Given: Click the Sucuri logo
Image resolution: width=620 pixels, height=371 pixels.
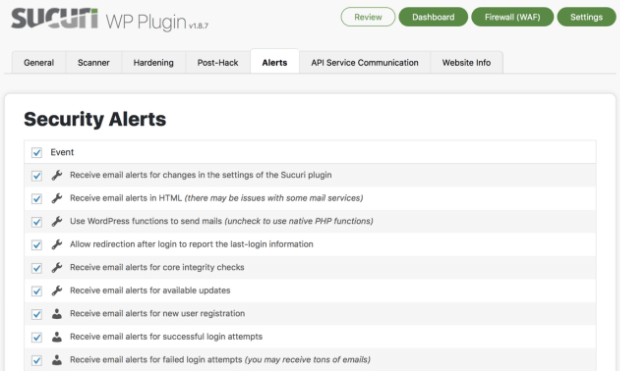Looking at the screenshot, I should 55,18.
